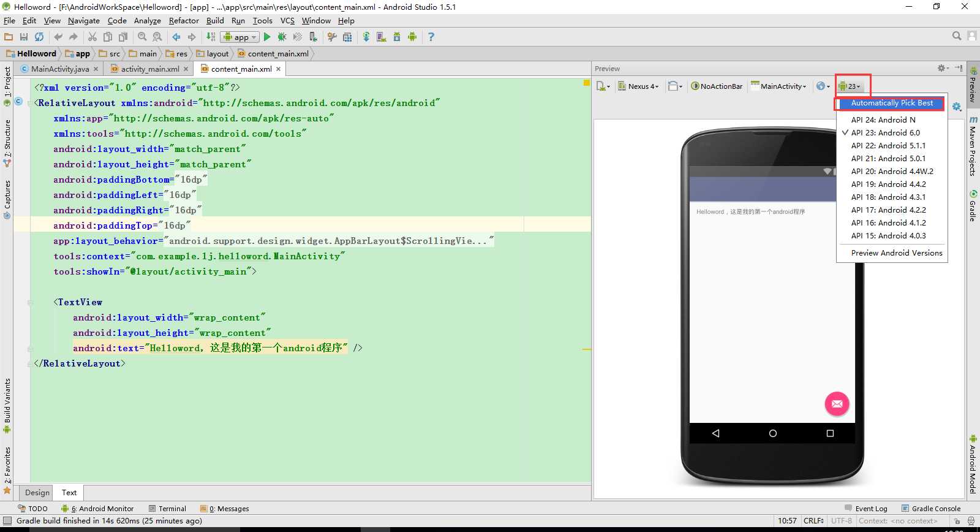Choose API 23: Android 6.0
Screen dimensions: 980x532
[x=892, y=133]
